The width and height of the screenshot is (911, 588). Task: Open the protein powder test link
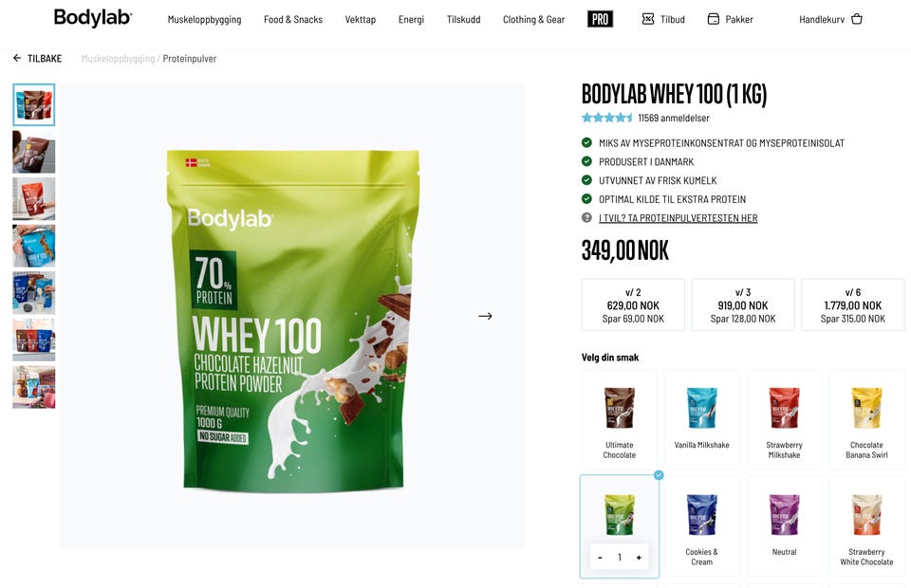678,218
